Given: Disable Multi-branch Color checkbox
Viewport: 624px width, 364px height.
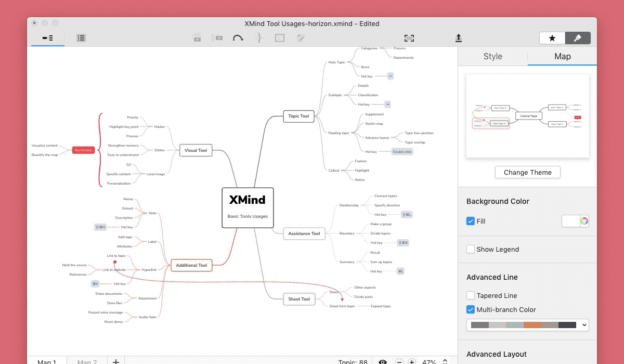Looking at the screenshot, I should [471, 309].
